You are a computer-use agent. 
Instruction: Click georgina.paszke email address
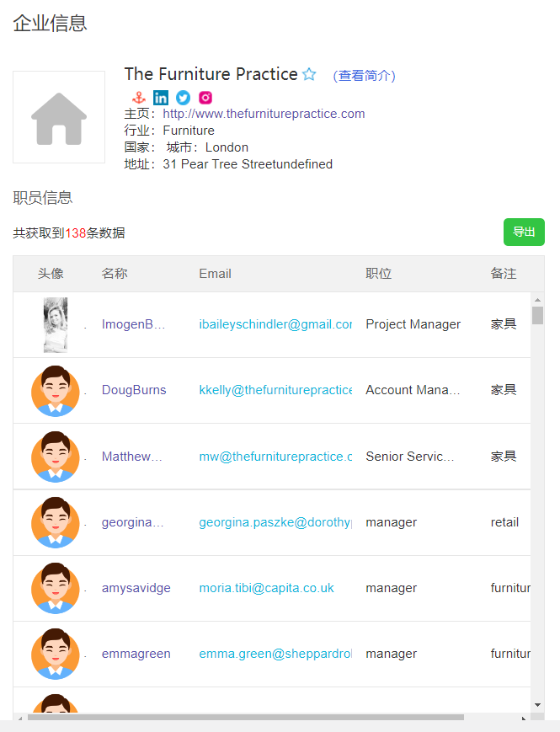275,522
